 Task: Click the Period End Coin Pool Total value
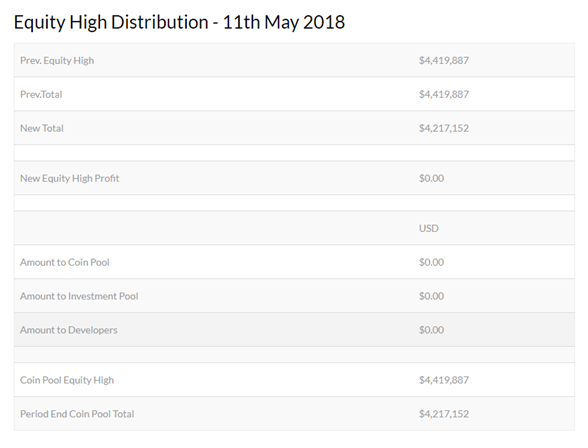click(x=444, y=414)
